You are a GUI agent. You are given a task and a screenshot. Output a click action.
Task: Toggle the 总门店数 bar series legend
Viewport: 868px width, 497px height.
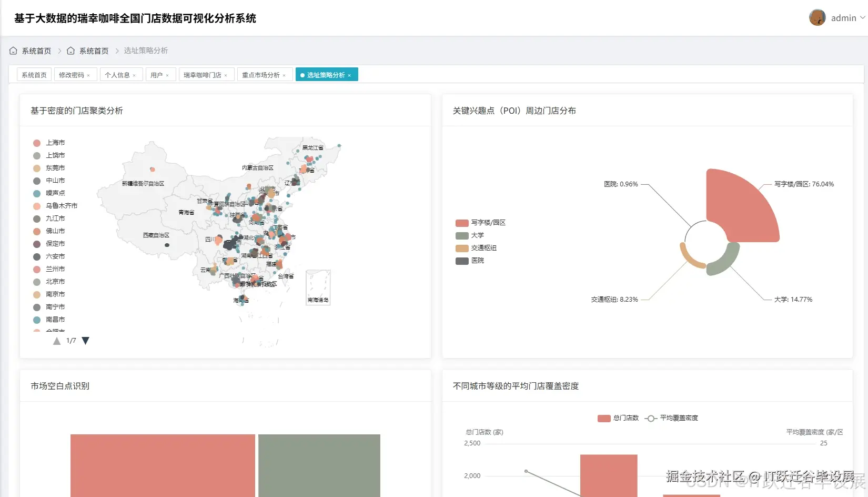click(618, 418)
